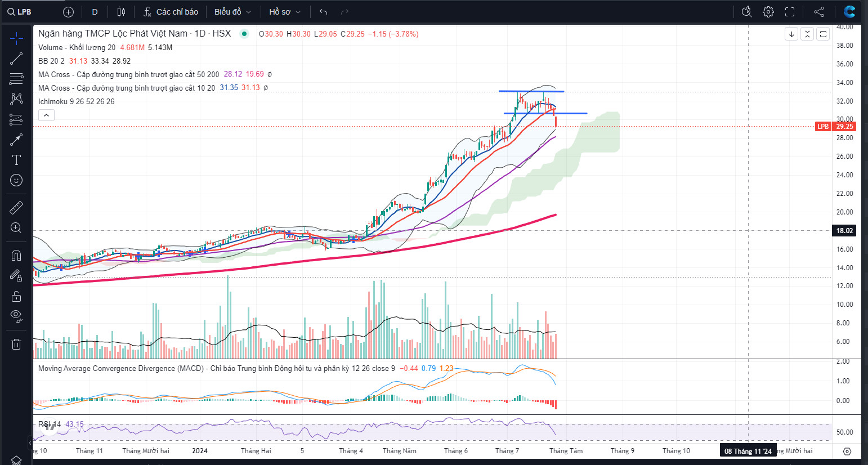Viewport: 868px width, 465px height.
Task: Select the chart pattern drawing tool
Action: click(x=16, y=99)
